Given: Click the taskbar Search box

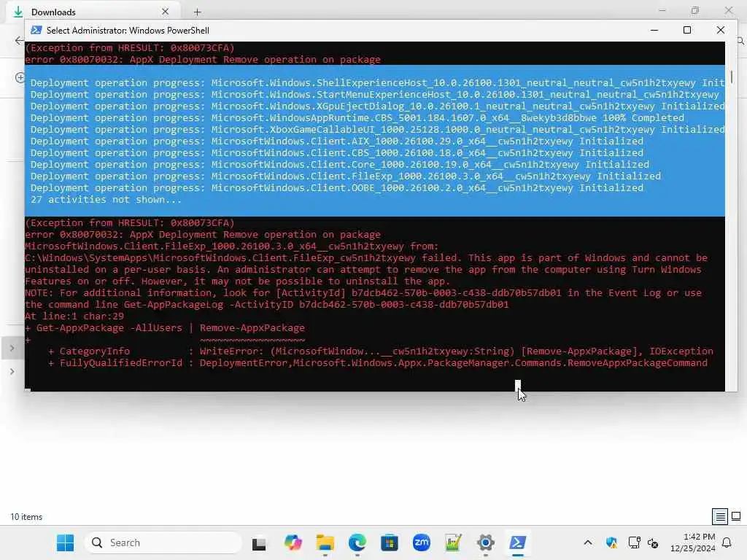Looking at the screenshot, I should pyautogui.click(x=163, y=542).
